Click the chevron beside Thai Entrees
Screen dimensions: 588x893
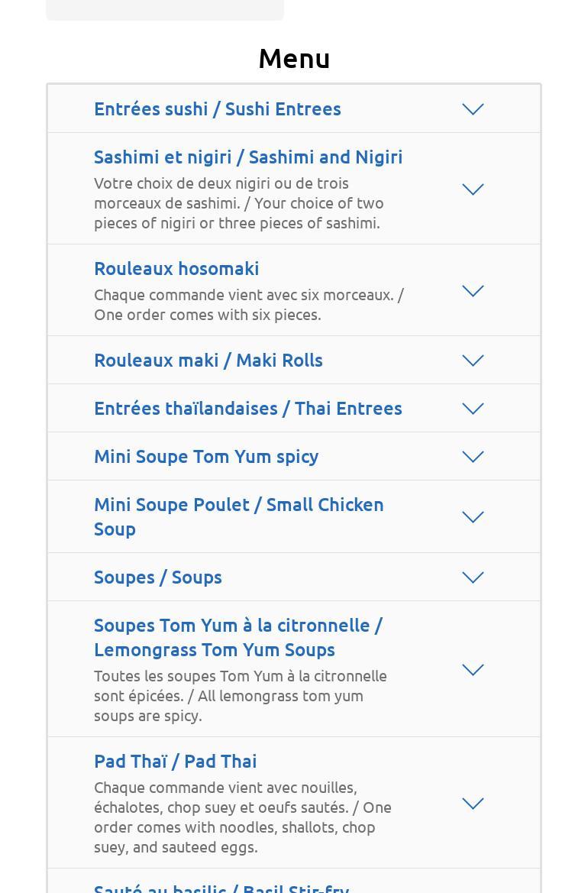(473, 409)
